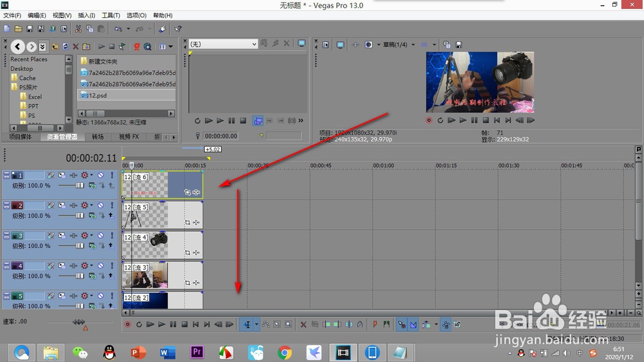Image resolution: width=644 pixels, height=362 pixels.
Task: Save preview snapshot to file
Action: 459,45
